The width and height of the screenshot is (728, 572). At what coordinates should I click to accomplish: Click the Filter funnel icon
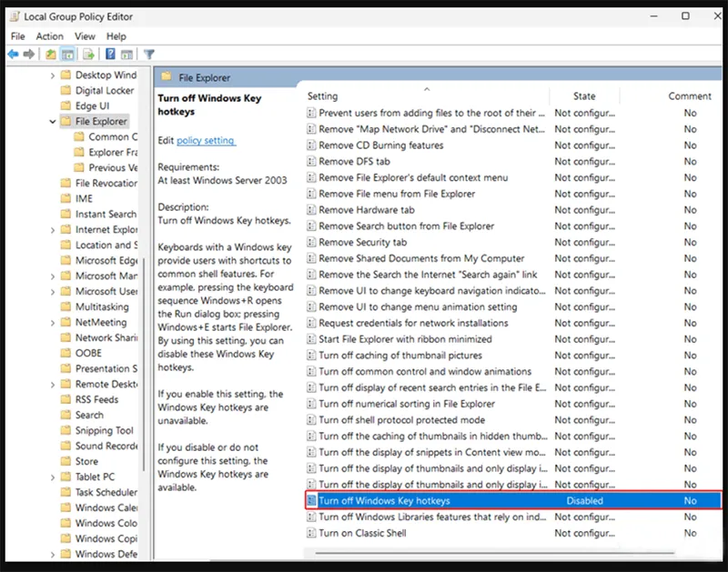[x=149, y=55]
